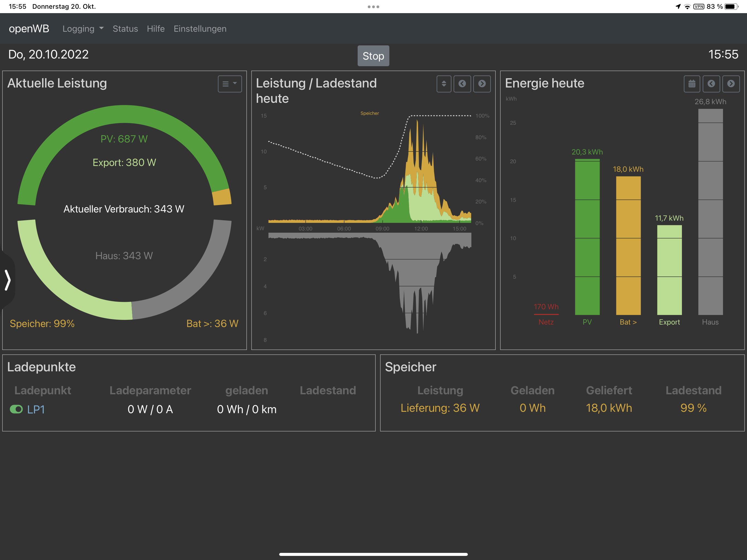Click the Speicher legend label in chart
Screen dimensions: 747x560
369,113
